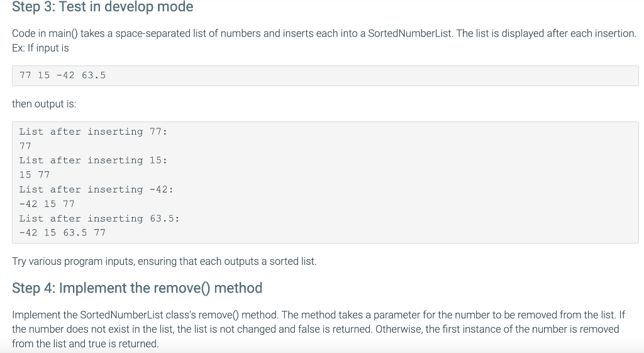The width and height of the screenshot is (644, 353).
Task: Click 'Code in main()' at the paragraph start
Action: (x=45, y=33)
